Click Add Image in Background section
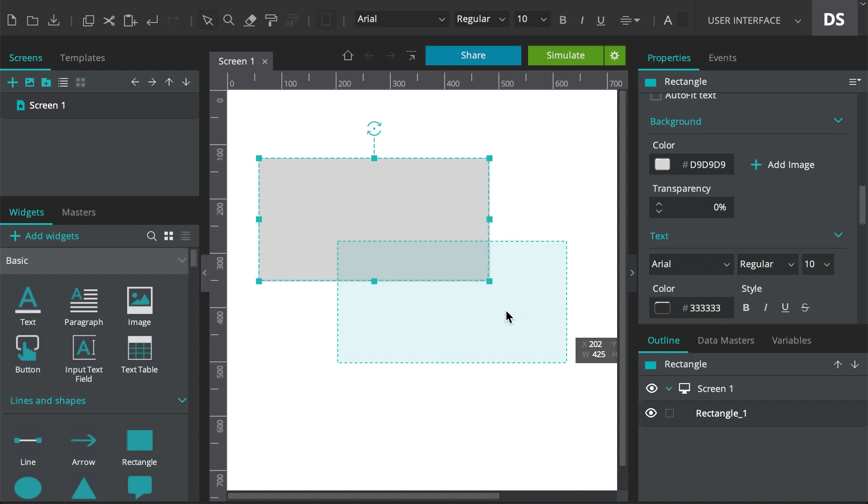The image size is (868, 504). pos(782,165)
